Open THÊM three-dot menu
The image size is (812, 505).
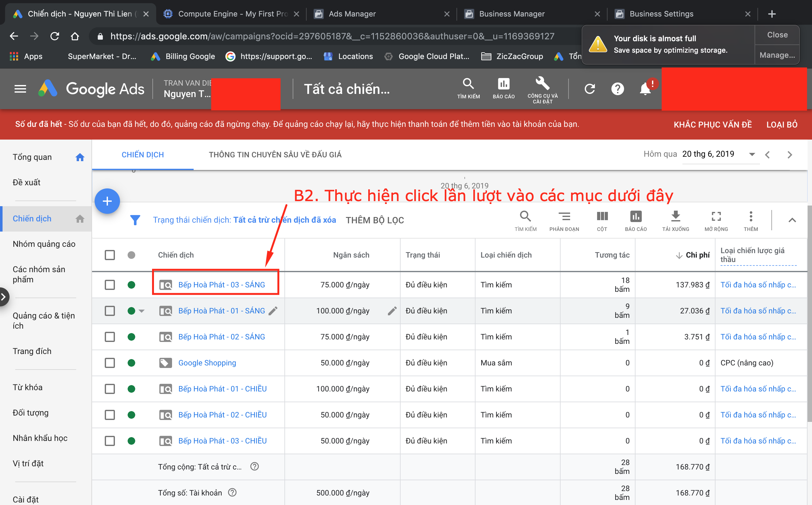[751, 221]
